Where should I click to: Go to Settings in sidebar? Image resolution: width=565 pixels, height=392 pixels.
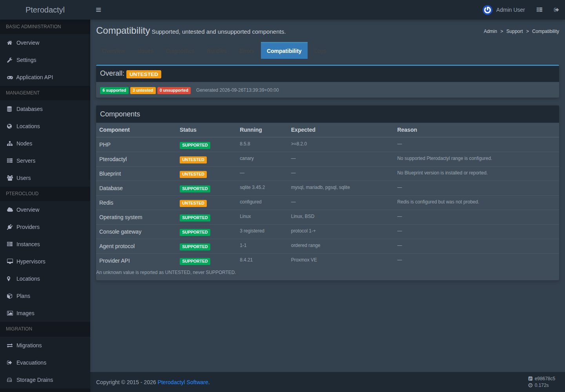45,60
